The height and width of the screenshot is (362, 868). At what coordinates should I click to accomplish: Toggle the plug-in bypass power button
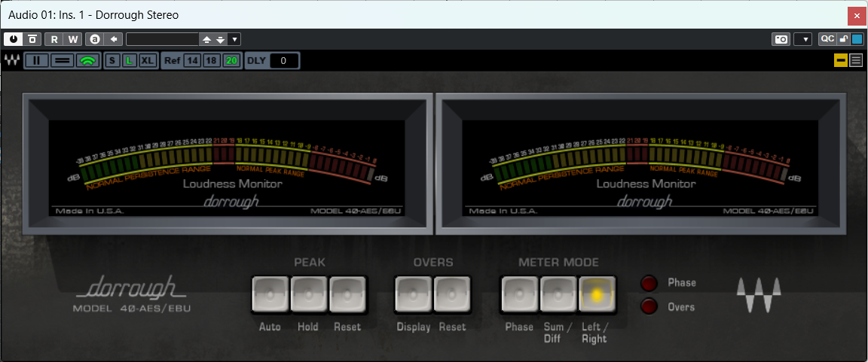[13, 39]
